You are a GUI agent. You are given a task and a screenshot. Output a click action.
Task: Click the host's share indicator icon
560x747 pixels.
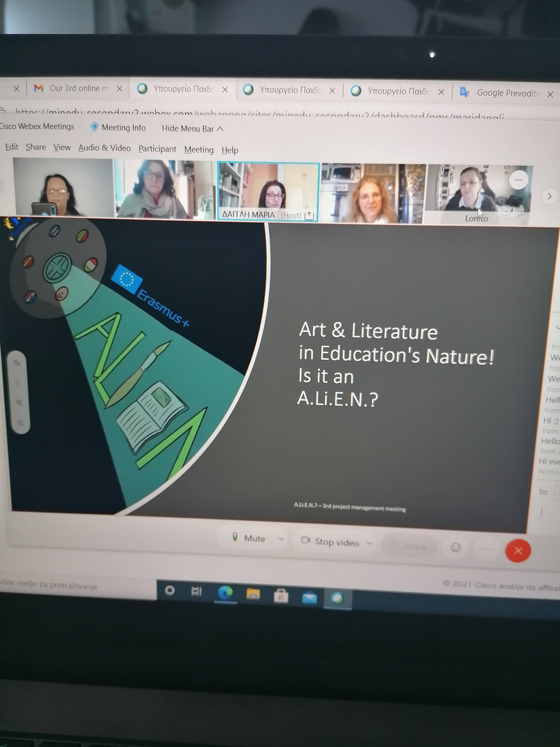click(x=309, y=216)
